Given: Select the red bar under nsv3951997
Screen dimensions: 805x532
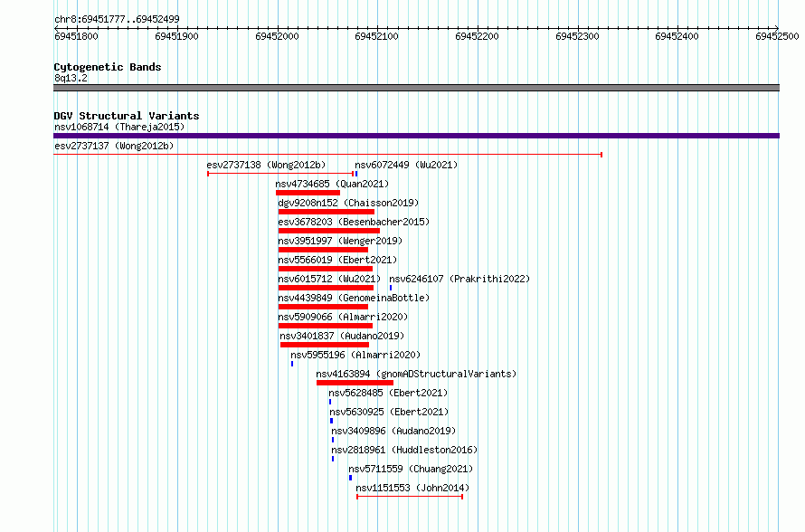Looking at the screenshot, I should click(x=324, y=250).
